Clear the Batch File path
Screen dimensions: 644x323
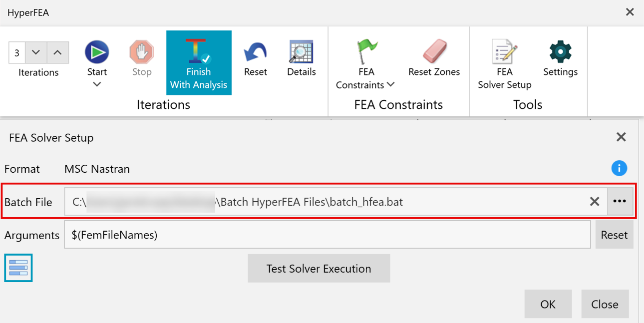click(x=595, y=202)
